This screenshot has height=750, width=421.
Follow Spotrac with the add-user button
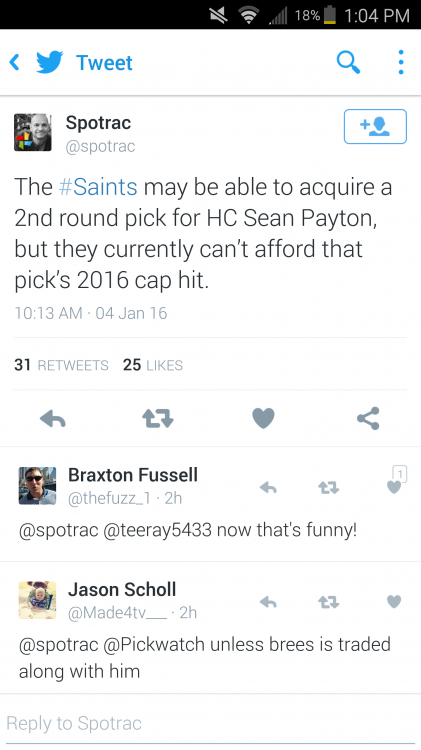[x=375, y=126]
